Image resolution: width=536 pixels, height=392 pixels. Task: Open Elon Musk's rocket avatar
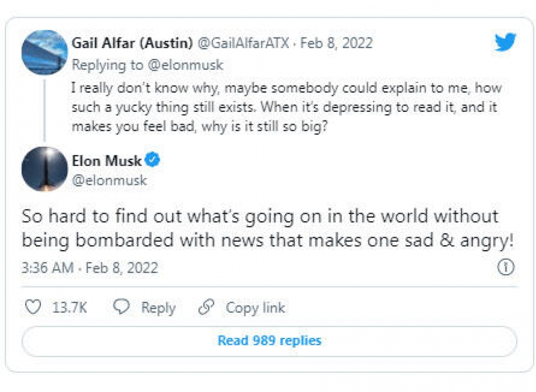44,169
